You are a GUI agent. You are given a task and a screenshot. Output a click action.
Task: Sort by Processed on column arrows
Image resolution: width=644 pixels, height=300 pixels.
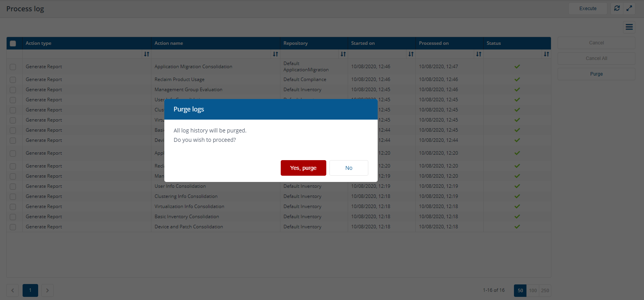coord(479,54)
